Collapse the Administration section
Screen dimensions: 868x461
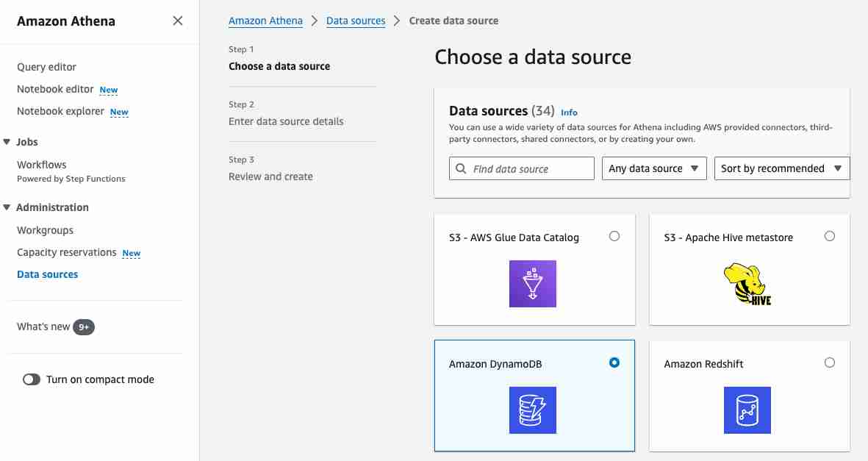[x=7, y=207]
